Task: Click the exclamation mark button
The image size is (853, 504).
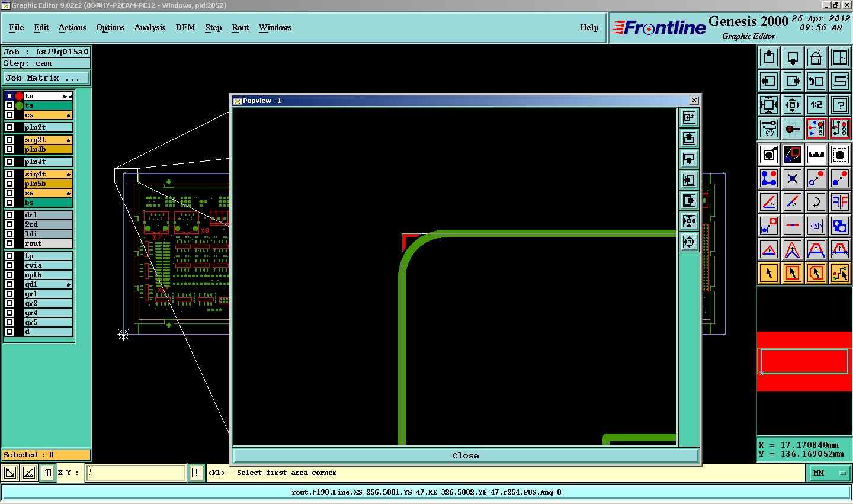Action: click(197, 473)
